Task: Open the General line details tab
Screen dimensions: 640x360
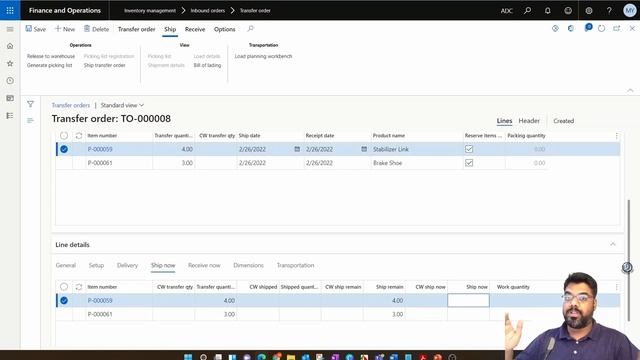Action: 66,265
